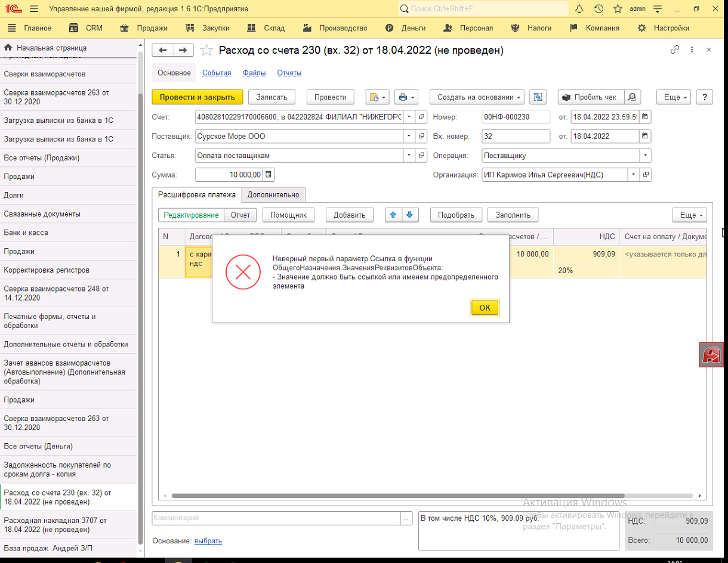The width and height of the screenshot is (728, 563).
Task: Open the service settings icon next to admin
Action: (x=658, y=9)
